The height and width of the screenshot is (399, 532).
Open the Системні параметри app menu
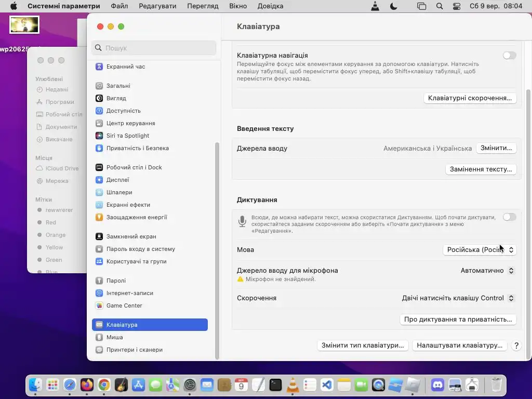[64, 6]
